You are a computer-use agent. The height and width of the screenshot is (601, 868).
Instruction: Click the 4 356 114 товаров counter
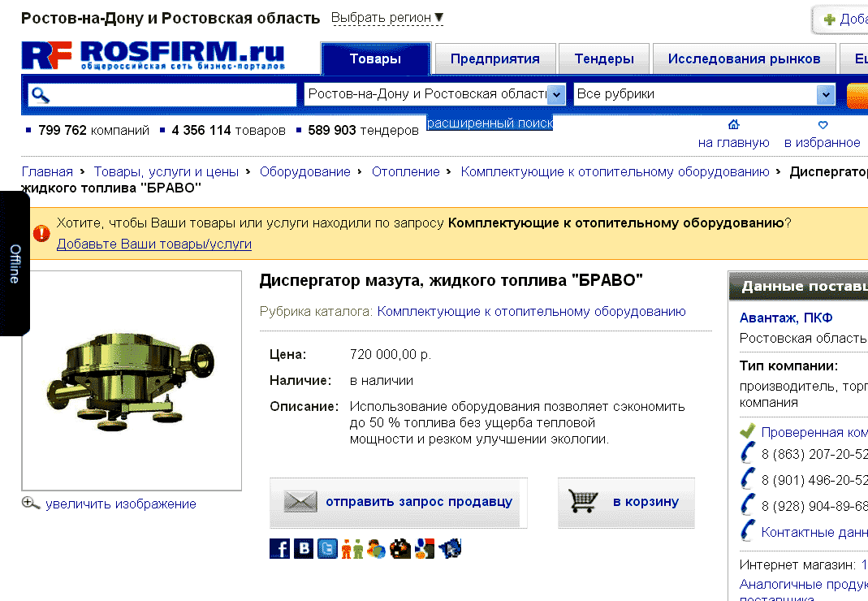[x=228, y=130]
